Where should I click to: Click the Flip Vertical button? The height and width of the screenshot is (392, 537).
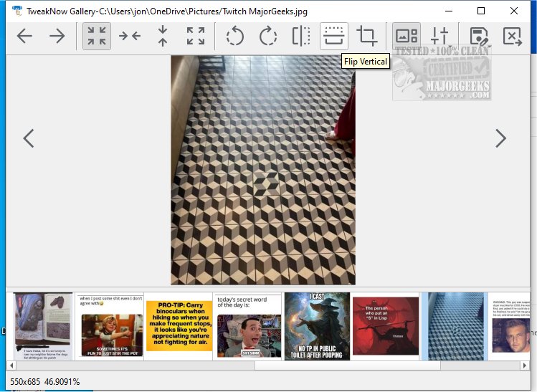[334, 37]
